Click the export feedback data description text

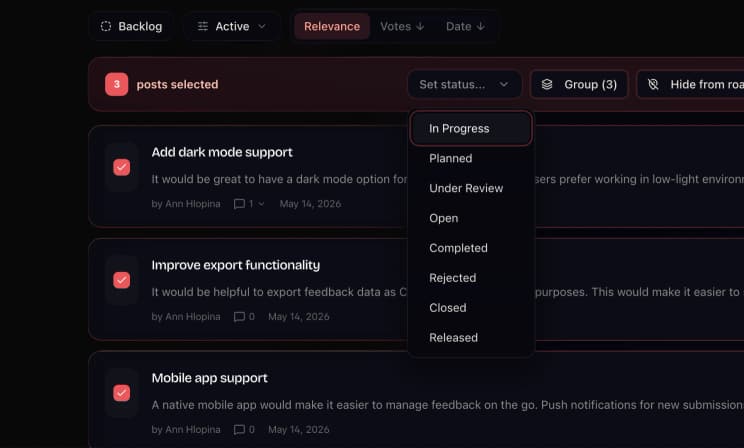click(x=279, y=292)
